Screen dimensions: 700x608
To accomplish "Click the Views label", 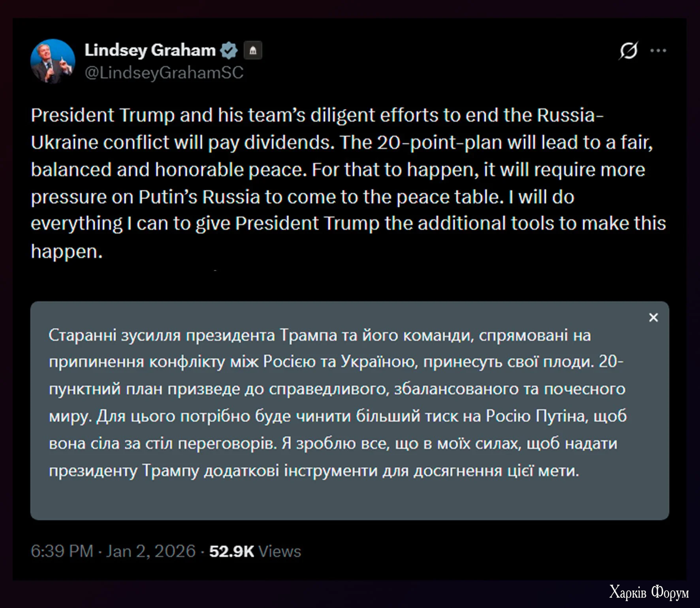I will 279,551.
